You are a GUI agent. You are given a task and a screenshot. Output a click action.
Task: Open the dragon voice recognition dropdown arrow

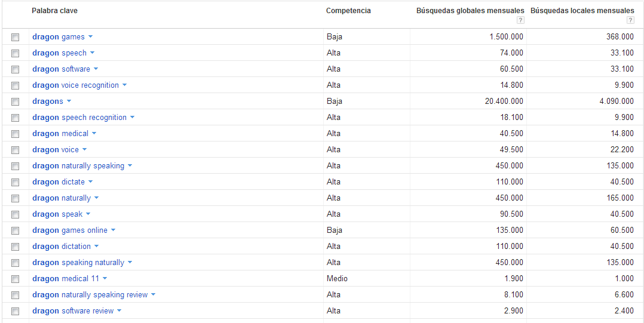(125, 85)
